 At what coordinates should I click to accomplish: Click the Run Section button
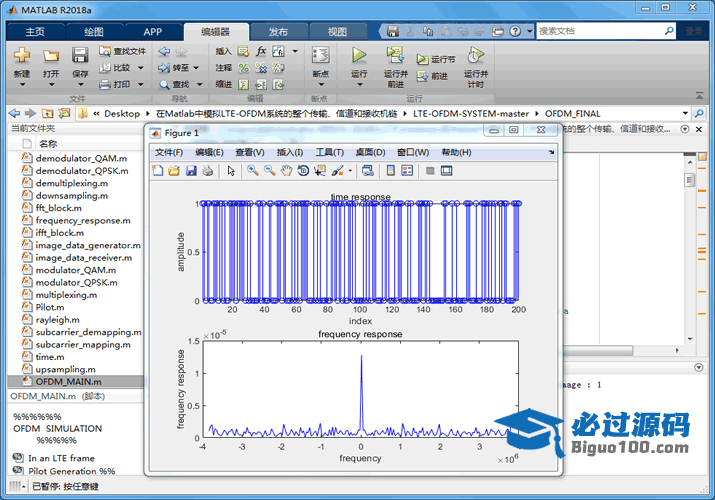click(x=436, y=59)
